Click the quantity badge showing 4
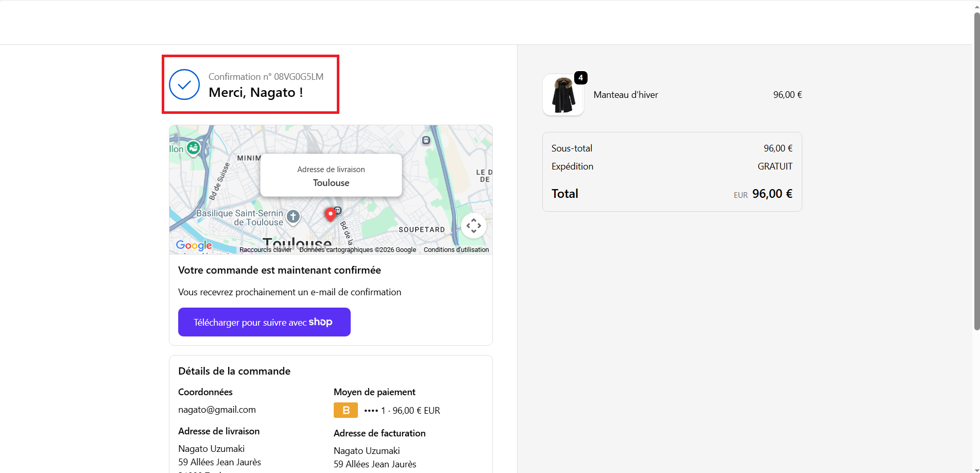980x473 pixels. click(x=580, y=78)
